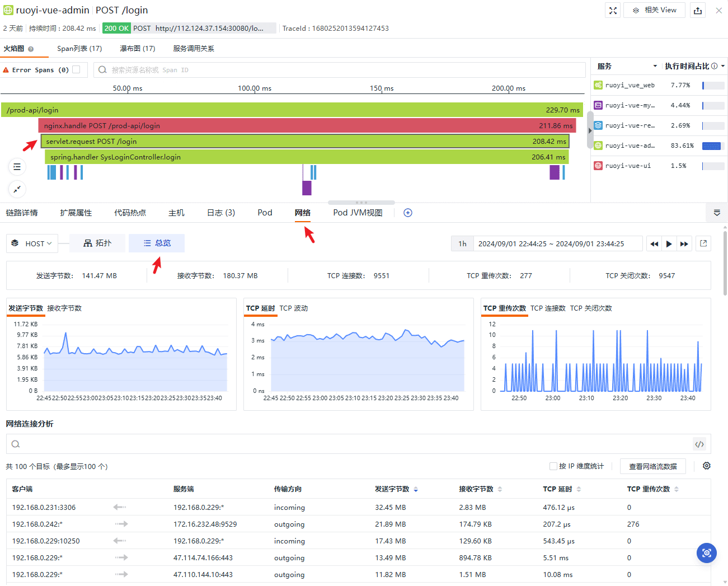The image size is (728, 586).
Task: Click code query icon in search bar
Action: tap(699, 444)
